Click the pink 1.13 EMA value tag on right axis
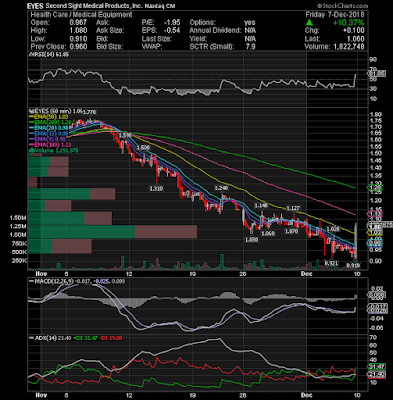 375,213
